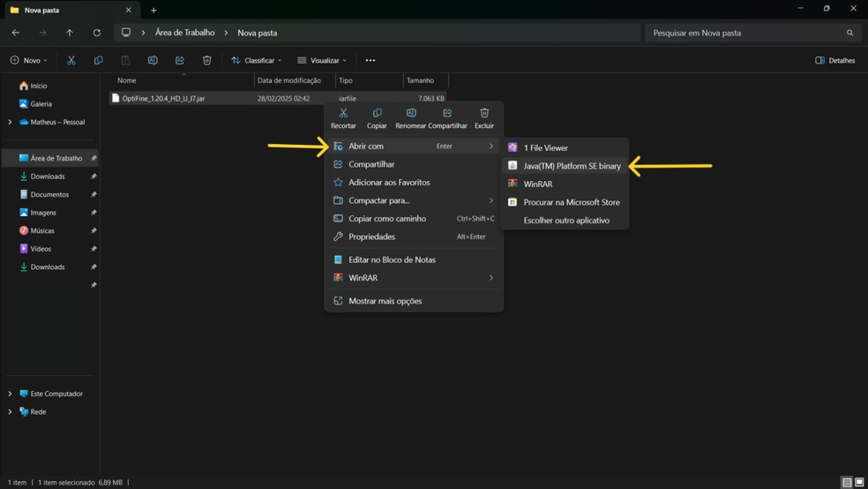Open a new tab with plus button

pos(153,11)
